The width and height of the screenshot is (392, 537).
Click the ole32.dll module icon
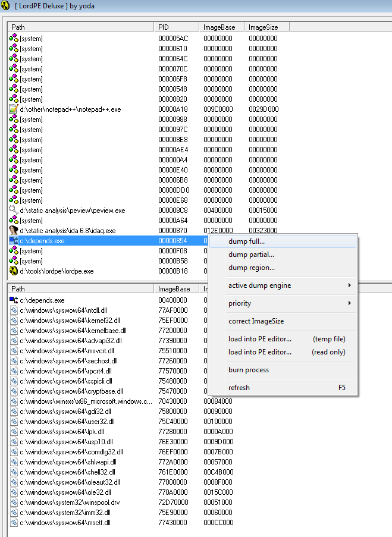coord(14,492)
